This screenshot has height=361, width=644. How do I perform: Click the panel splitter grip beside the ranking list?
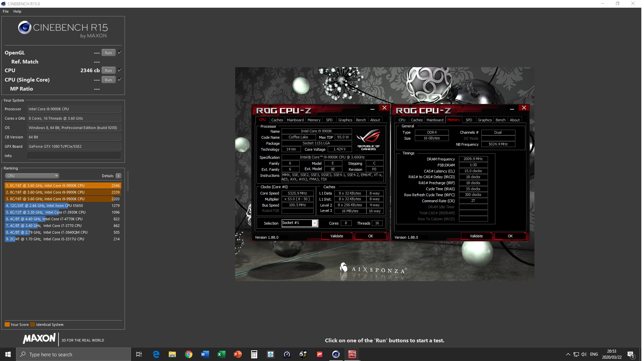click(x=128, y=181)
